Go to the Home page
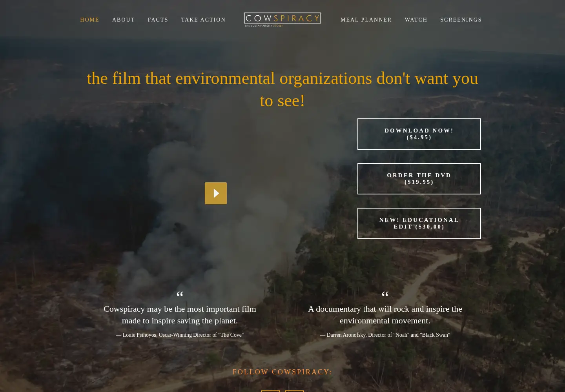 click(x=89, y=20)
